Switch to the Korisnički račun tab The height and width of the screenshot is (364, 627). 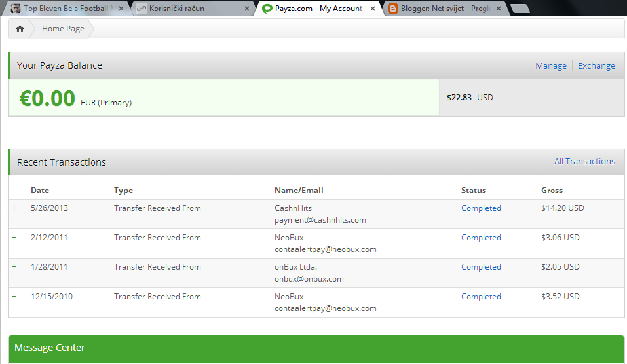point(194,9)
